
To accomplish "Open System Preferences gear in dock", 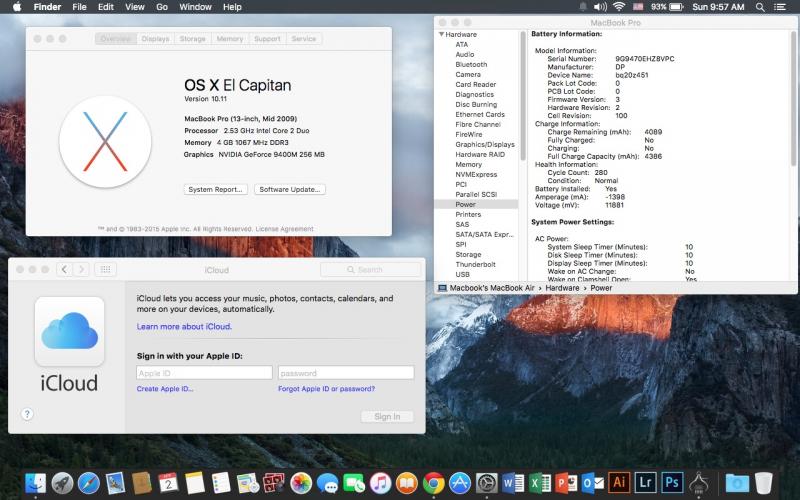I will tap(487, 482).
